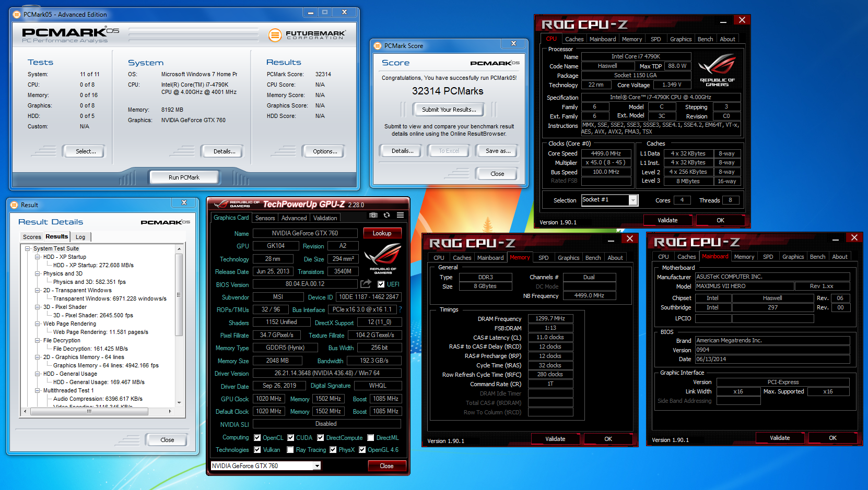Toggle the OpenCL checkbox
The width and height of the screenshot is (868, 490).
click(x=257, y=438)
